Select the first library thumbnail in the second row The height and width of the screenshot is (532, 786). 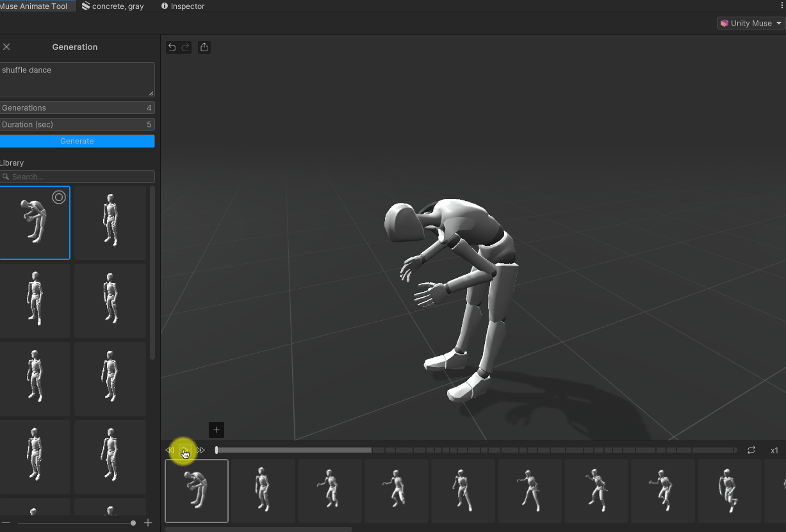pos(35,300)
